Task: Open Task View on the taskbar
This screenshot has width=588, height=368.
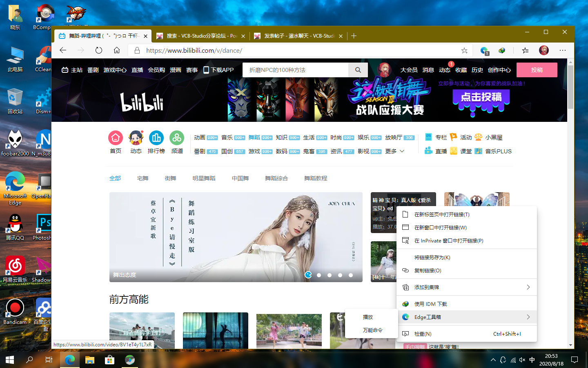Action: [49, 360]
